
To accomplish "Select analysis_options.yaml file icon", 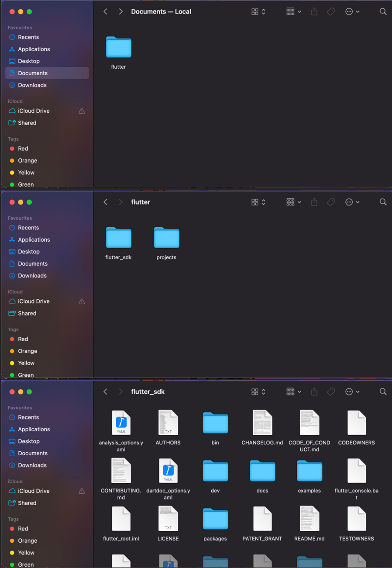I will 121,423.
